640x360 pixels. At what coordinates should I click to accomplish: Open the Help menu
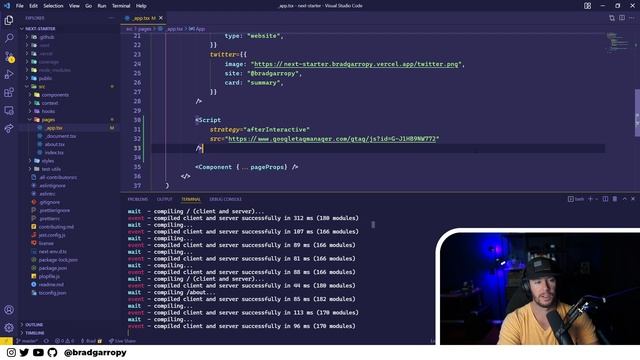coord(141,6)
